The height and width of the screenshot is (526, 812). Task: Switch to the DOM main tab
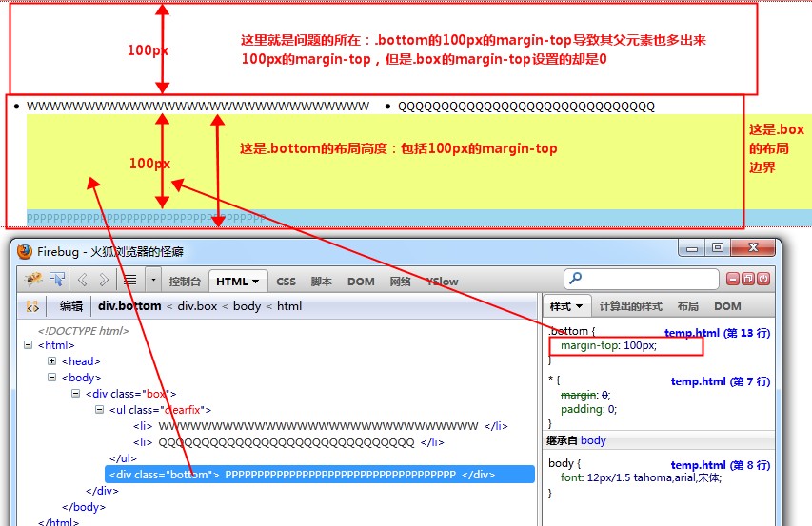point(361,282)
